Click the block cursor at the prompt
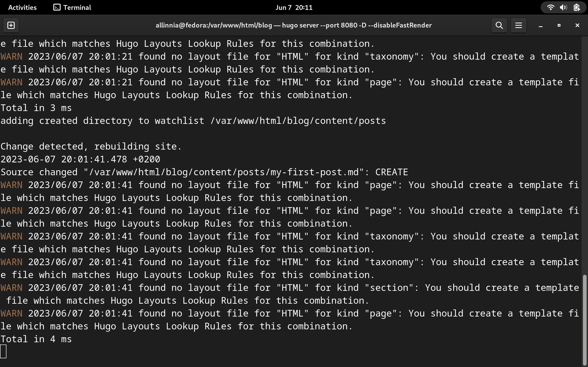Screen dimensions: 588x367 click(x=3, y=351)
